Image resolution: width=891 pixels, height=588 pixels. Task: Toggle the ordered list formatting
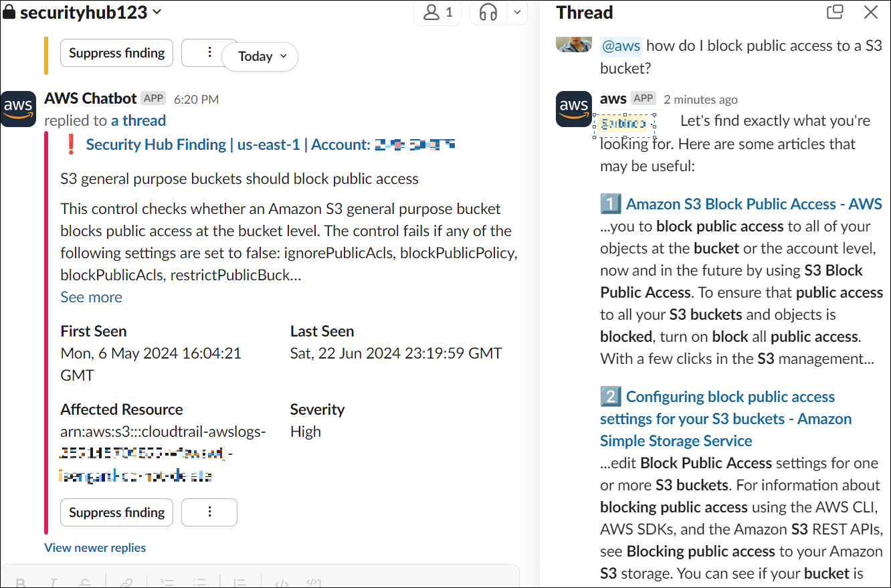pos(167,582)
